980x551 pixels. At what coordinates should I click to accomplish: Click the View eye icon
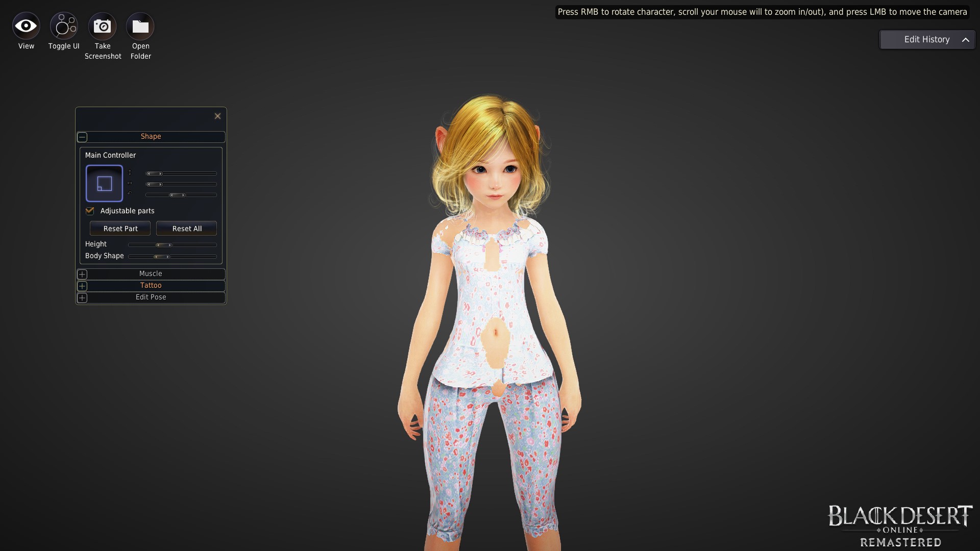(26, 26)
